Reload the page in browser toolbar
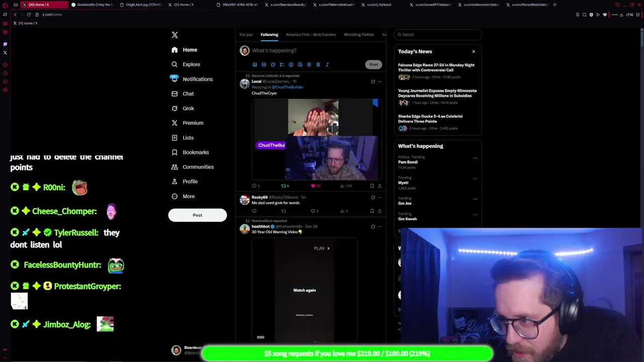This screenshot has height=362, width=644. pyautogui.click(x=29, y=15)
